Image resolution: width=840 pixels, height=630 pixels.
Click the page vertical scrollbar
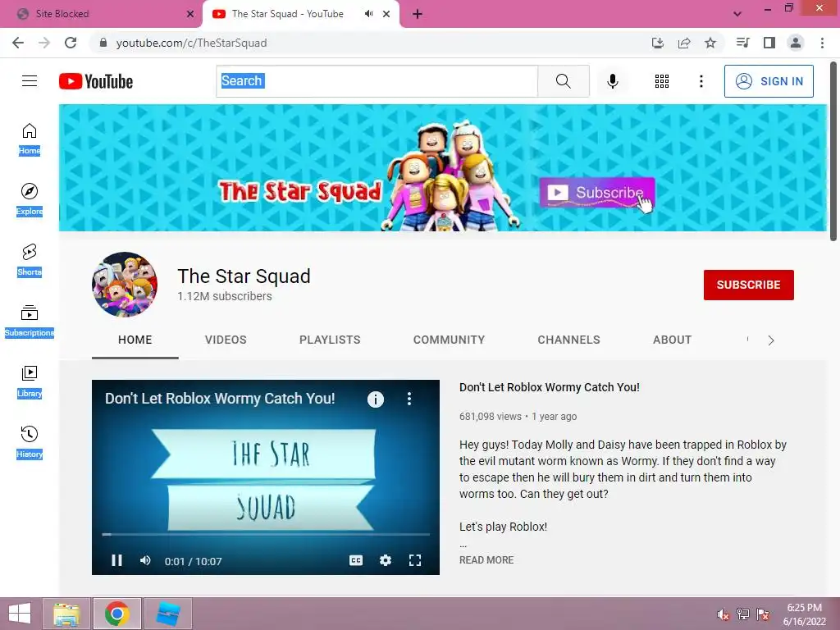[833, 152]
